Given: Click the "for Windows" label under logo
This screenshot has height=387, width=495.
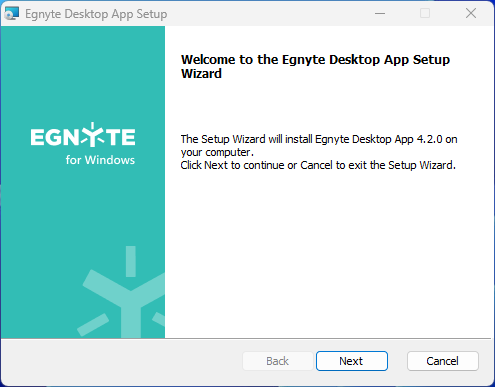Looking at the screenshot, I should click(100, 160).
